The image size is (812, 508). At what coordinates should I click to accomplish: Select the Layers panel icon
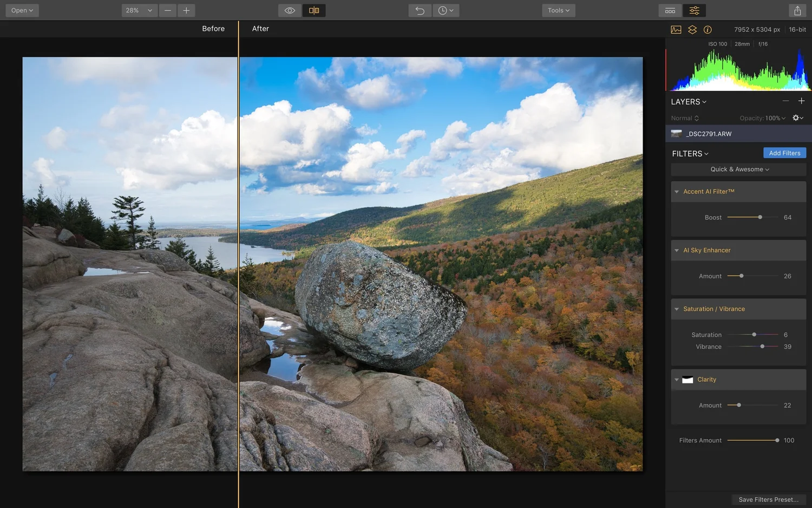point(692,29)
